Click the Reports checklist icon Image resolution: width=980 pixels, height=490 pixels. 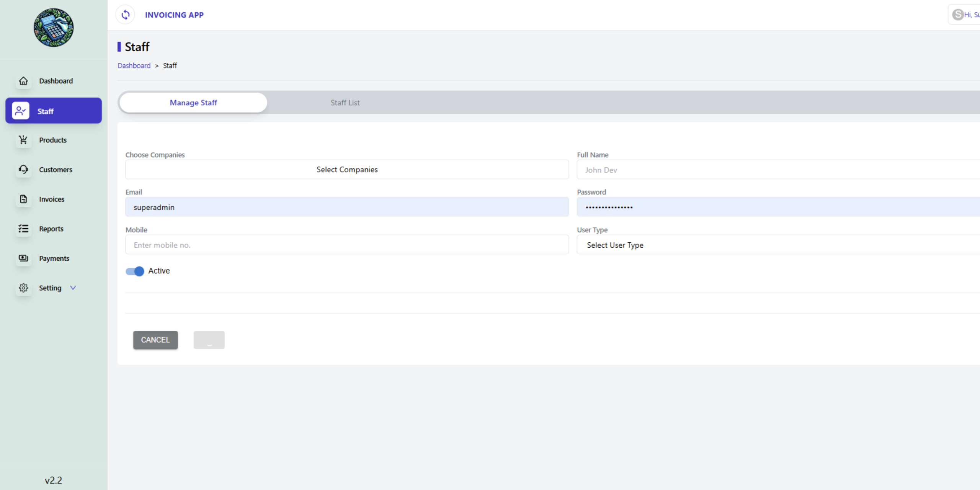tap(23, 229)
